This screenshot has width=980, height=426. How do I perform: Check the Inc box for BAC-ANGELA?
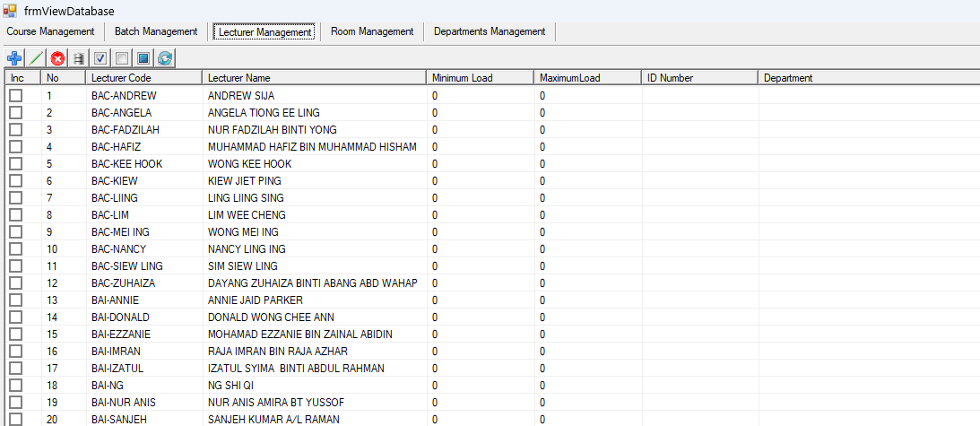tap(15, 113)
